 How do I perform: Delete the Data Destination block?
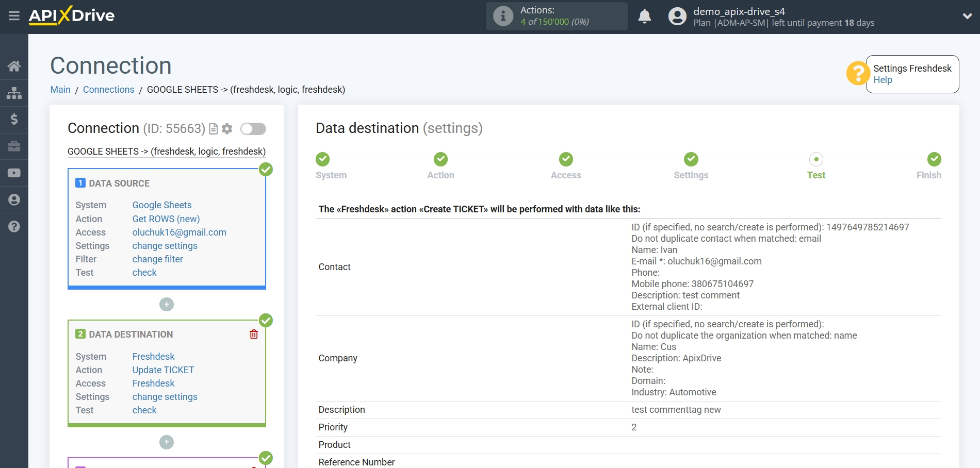[254, 335]
